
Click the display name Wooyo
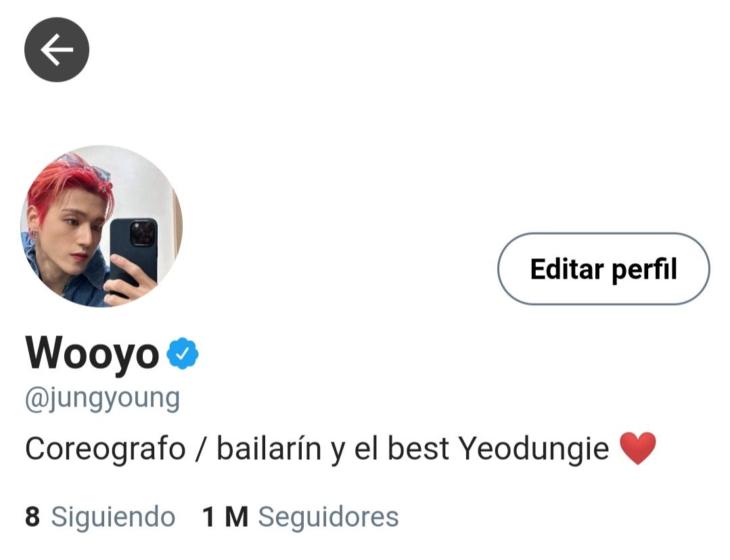[92, 354]
